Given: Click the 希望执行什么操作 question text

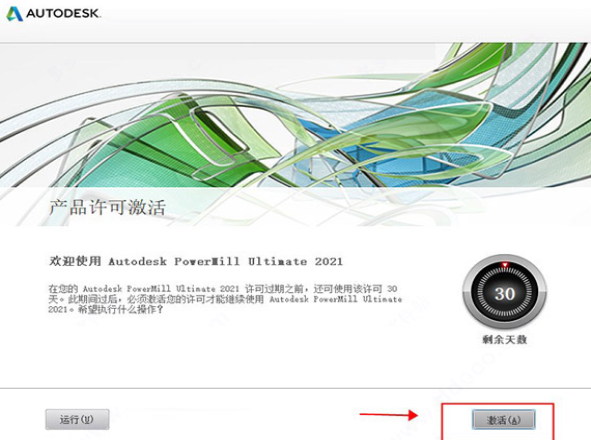Looking at the screenshot, I should (x=121, y=310).
